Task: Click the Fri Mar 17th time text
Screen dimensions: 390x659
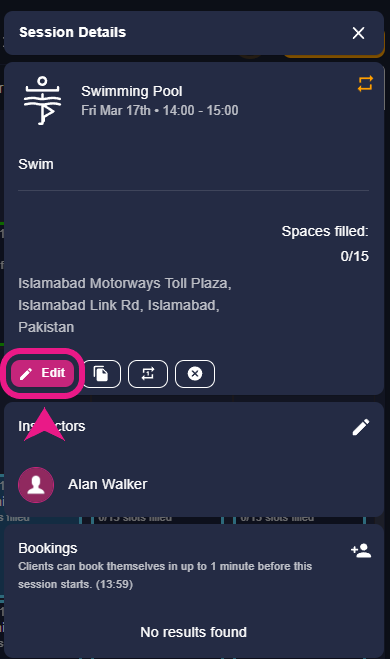Action: point(160,111)
